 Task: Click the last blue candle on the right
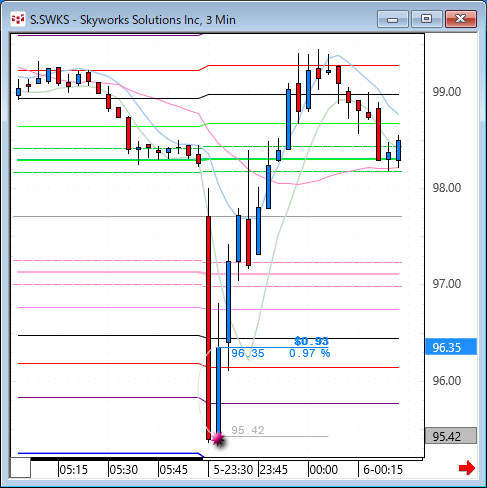click(398, 150)
